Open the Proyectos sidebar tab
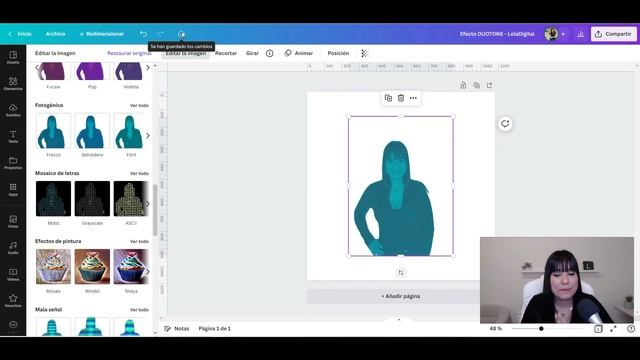Image resolution: width=640 pixels, height=360 pixels. click(13, 163)
